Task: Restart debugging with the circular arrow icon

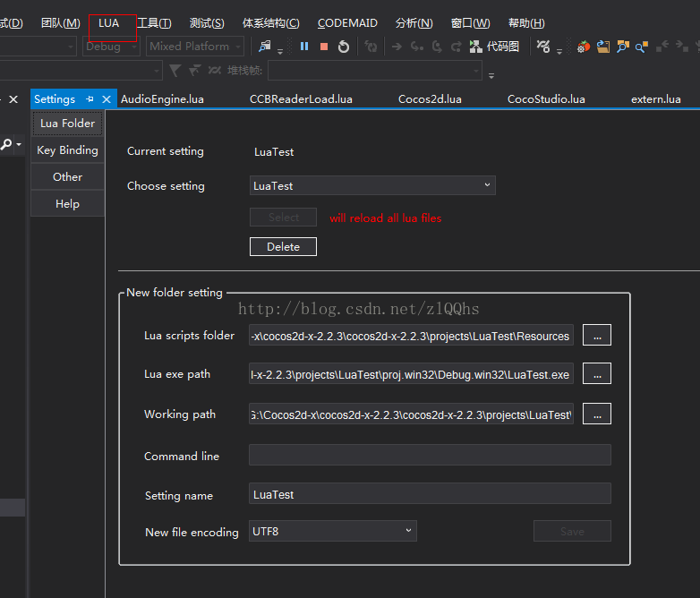Action: click(344, 47)
